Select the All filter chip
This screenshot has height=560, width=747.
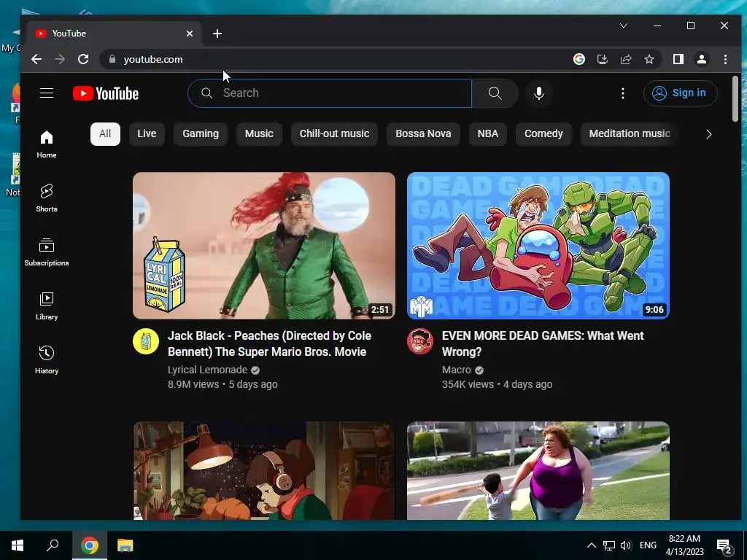(105, 134)
